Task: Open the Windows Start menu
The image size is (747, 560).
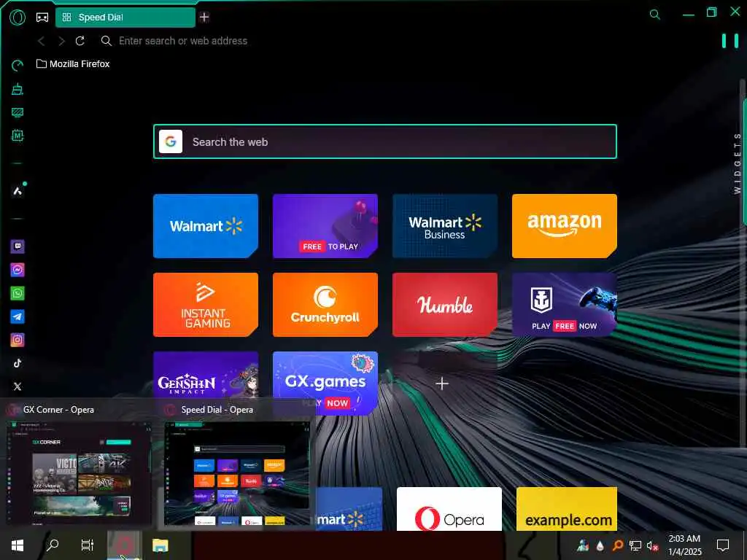Action: point(18,545)
